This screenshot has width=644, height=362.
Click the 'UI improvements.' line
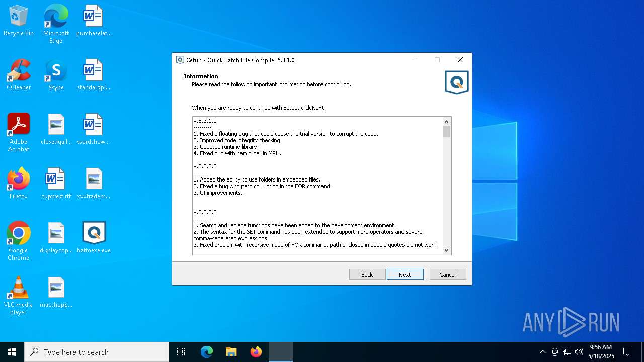point(218,193)
